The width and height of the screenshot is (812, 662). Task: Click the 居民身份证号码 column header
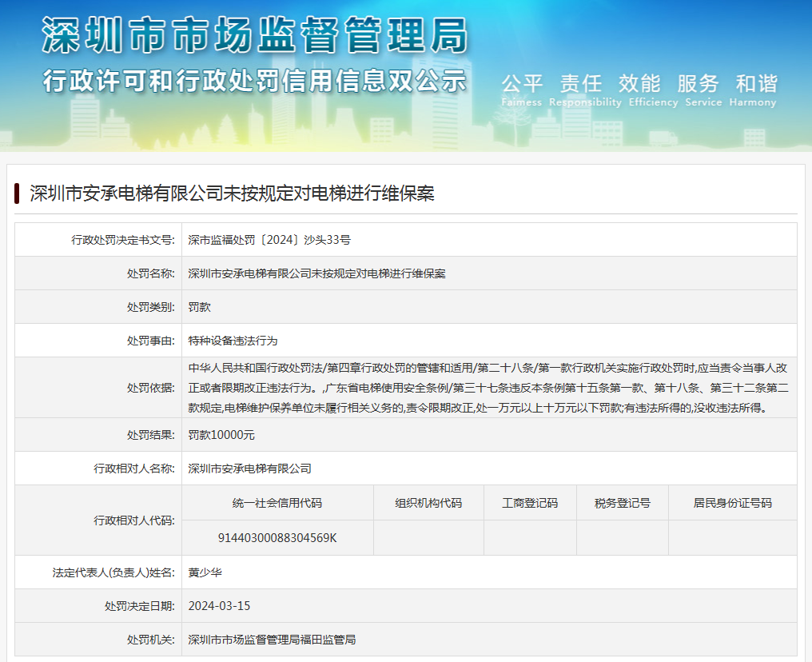click(732, 503)
